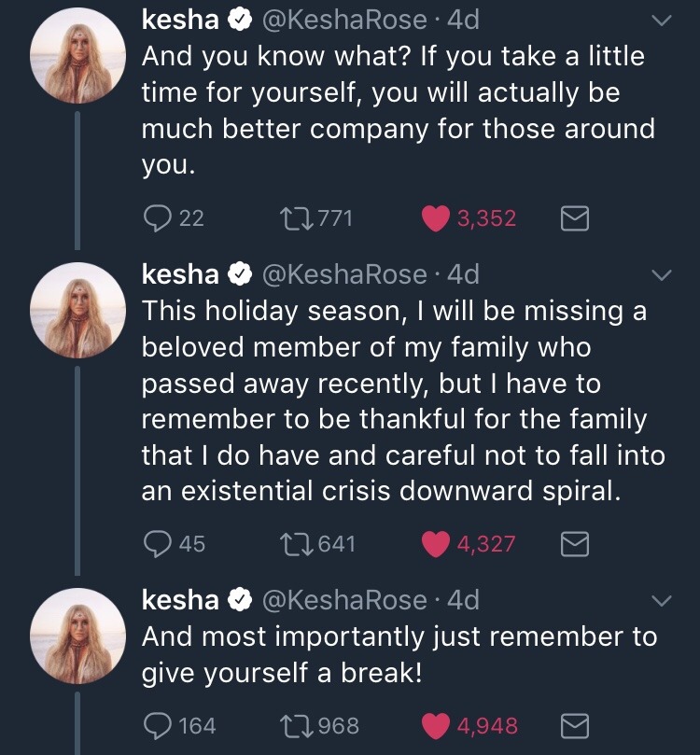Reply to the 'better company' tweet
This screenshot has height=755, width=700.
tap(156, 218)
